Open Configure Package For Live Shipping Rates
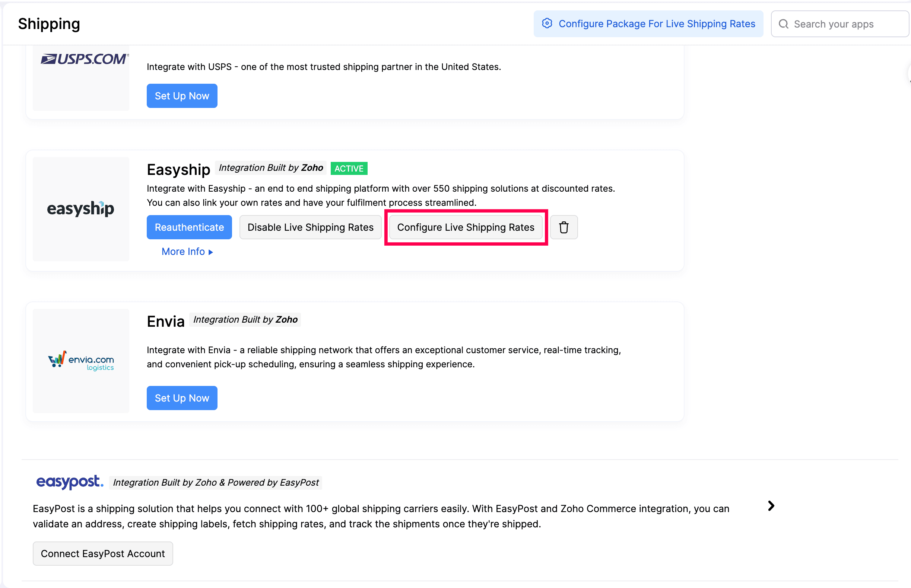Image resolution: width=911 pixels, height=588 pixels. pos(648,24)
